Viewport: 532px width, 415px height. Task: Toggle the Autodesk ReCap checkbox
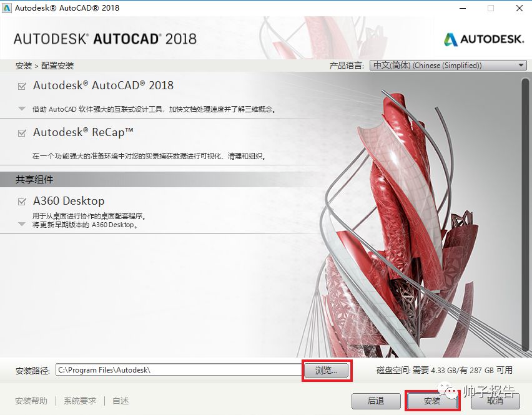pos(21,132)
